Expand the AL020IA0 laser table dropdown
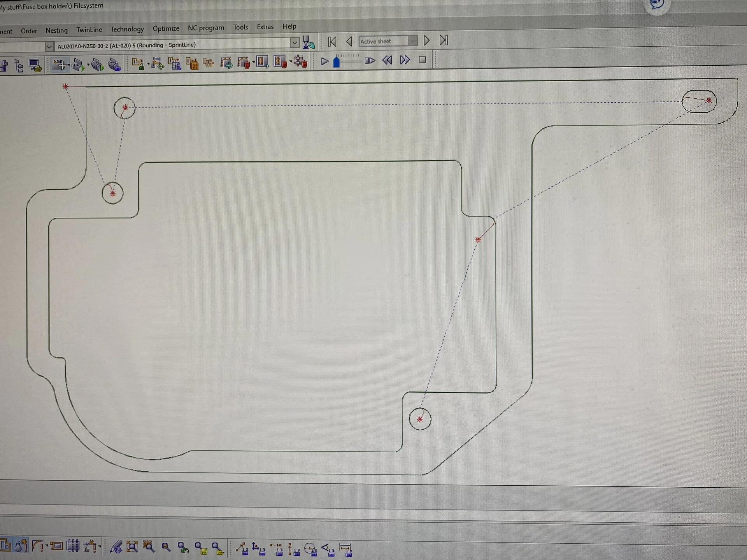747x560 pixels. point(295,42)
